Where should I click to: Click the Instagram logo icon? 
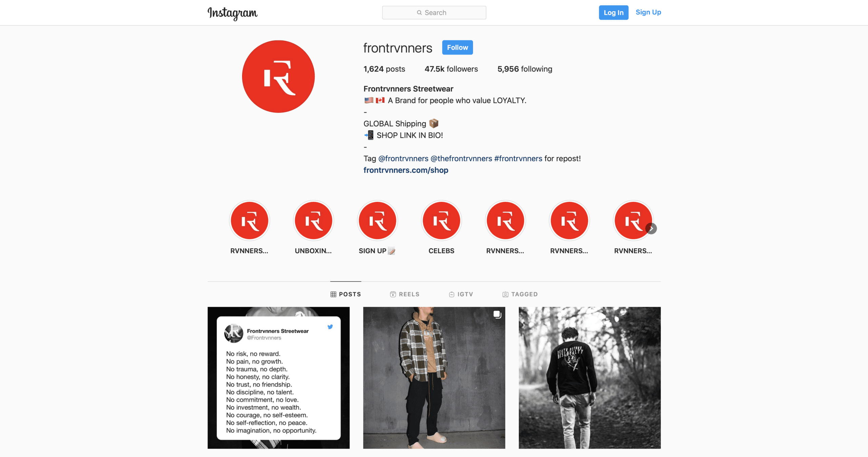tap(233, 12)
